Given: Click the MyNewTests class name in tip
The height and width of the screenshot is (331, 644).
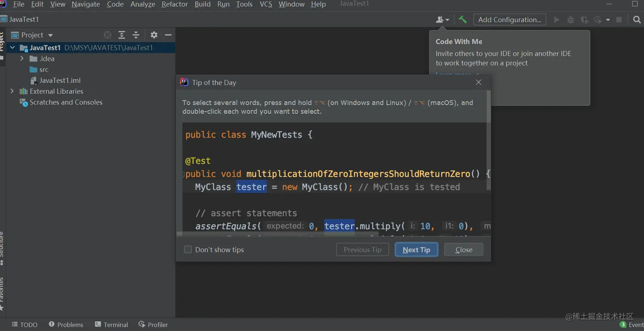Looking at the screenshot, I should click(x=276, y=135).
